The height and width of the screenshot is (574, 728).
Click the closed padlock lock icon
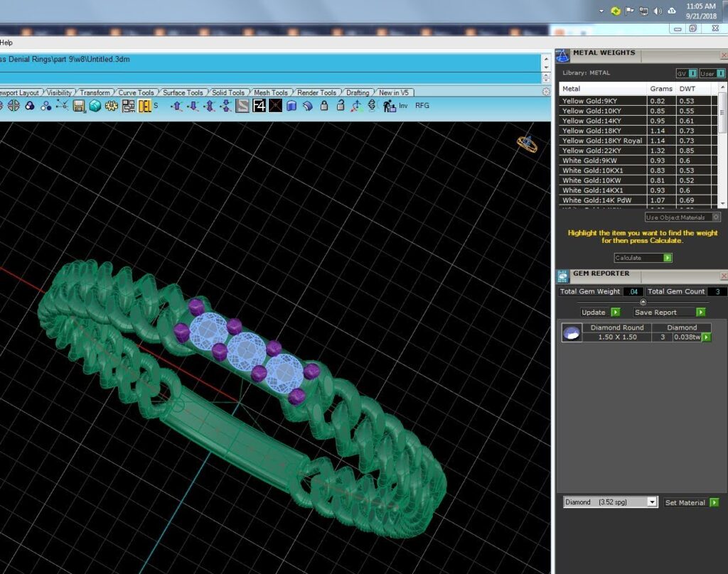324,106
